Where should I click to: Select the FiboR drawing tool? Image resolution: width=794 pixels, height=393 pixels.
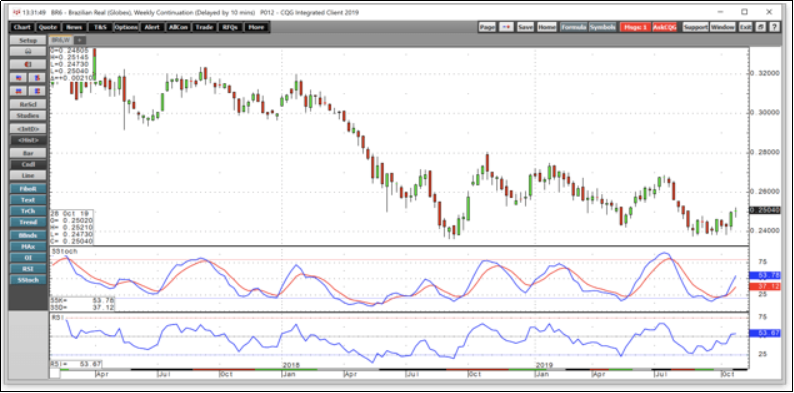click(x=28, y=188)
